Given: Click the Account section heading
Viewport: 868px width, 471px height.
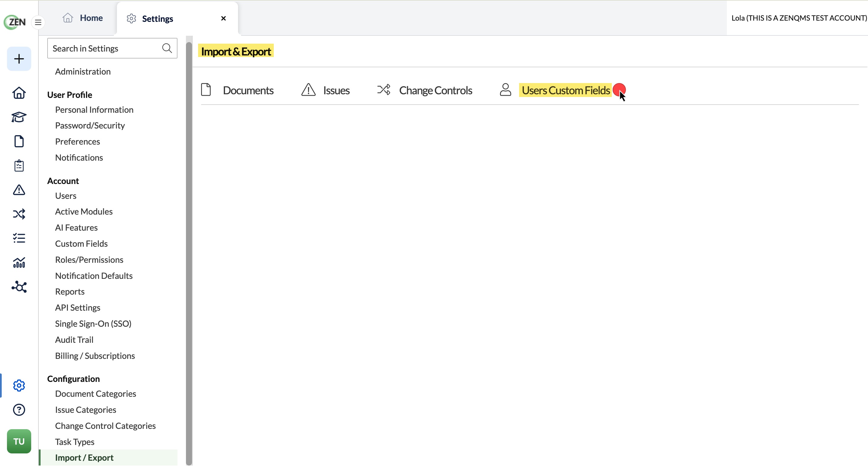Looking at the screenshot, I should tap(63, 181).
